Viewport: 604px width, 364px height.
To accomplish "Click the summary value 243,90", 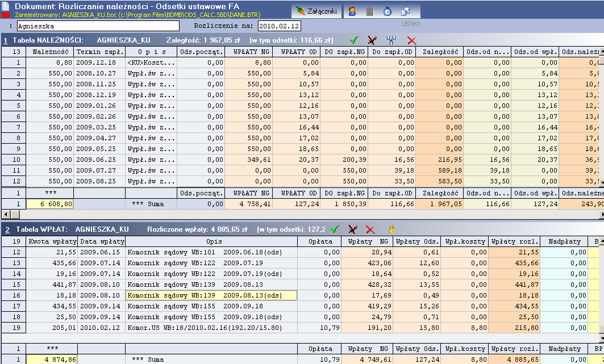I will pos(582,204).
